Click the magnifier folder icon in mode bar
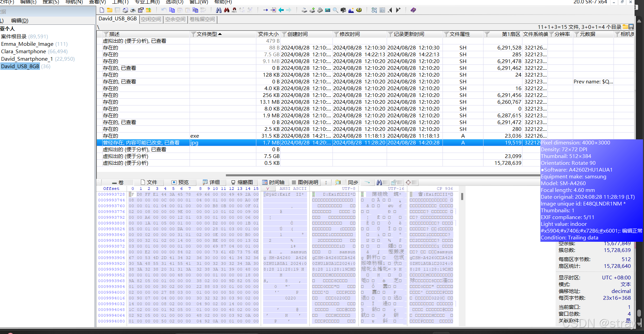The height and width of the screenshot is (334, 644). [x=338, y=182]
